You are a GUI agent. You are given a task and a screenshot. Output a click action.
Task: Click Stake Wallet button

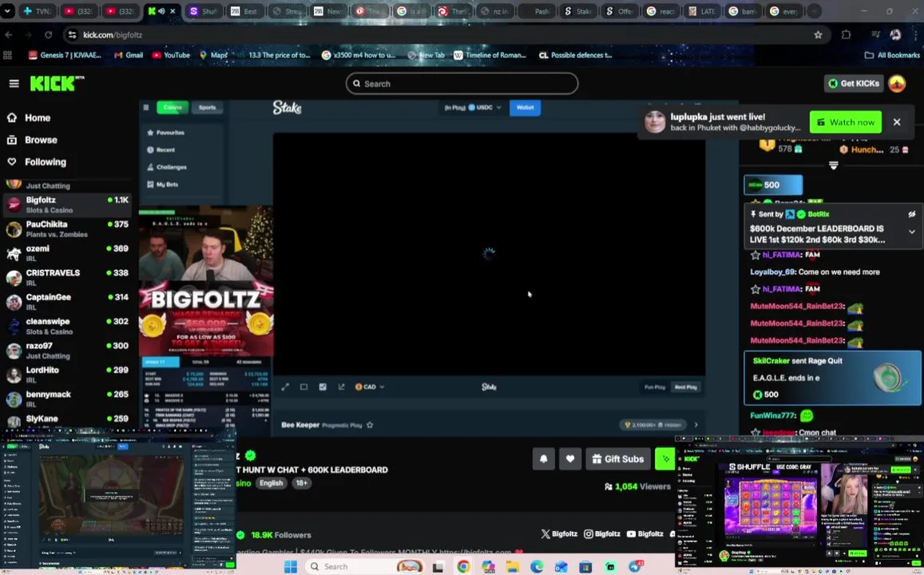[525, 108]
